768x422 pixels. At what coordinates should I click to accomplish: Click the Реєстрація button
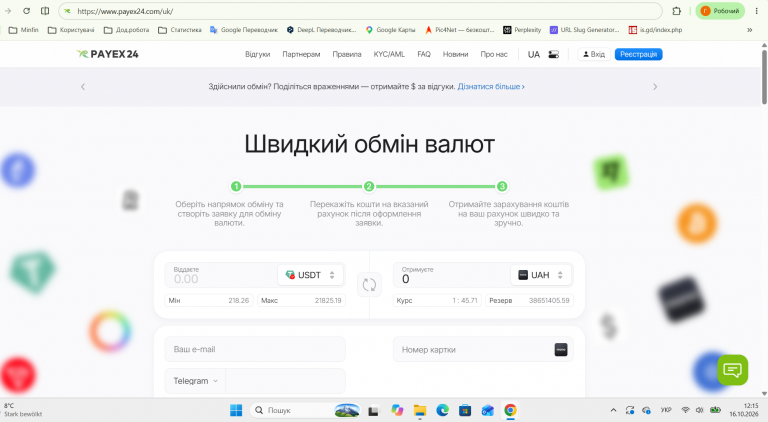tap(639, 54)
